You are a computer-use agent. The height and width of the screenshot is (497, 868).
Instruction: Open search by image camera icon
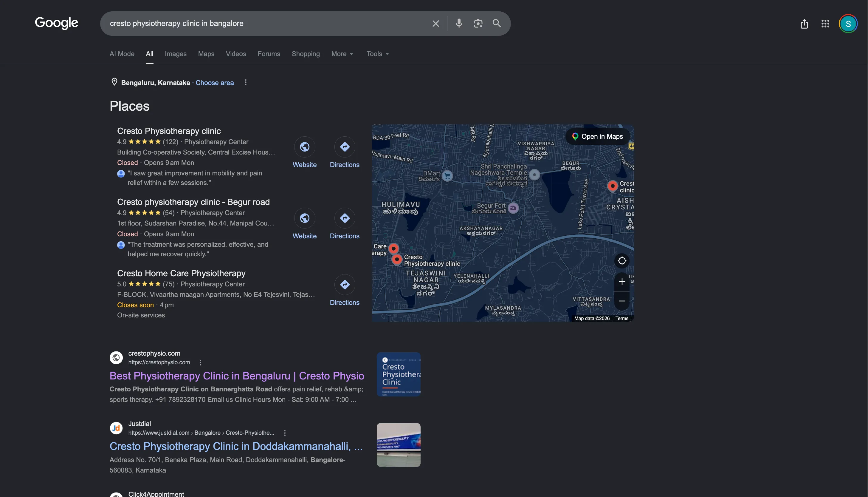[478, 23]
